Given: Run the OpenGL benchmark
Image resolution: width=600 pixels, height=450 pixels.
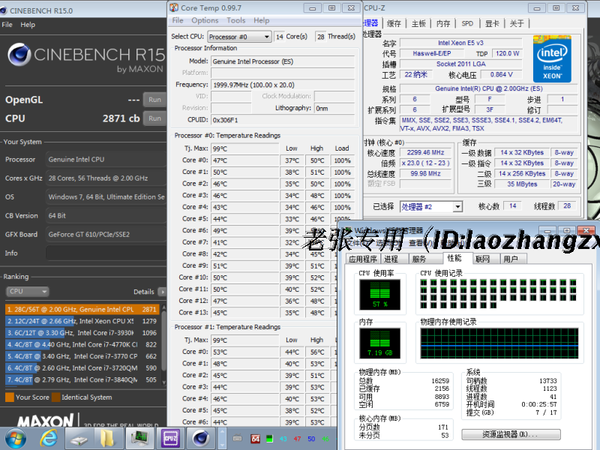Looking at the screenshot, I should point(154,100).
